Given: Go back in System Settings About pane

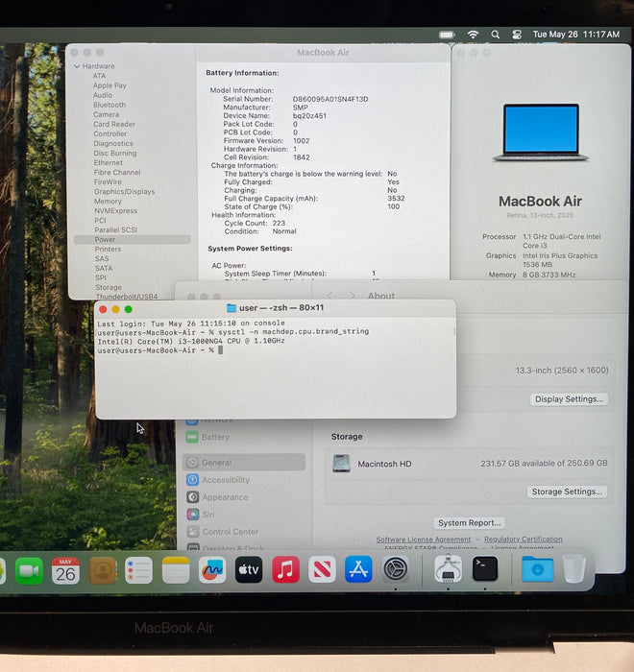Looking at the screenshot, I should point(329,296).
